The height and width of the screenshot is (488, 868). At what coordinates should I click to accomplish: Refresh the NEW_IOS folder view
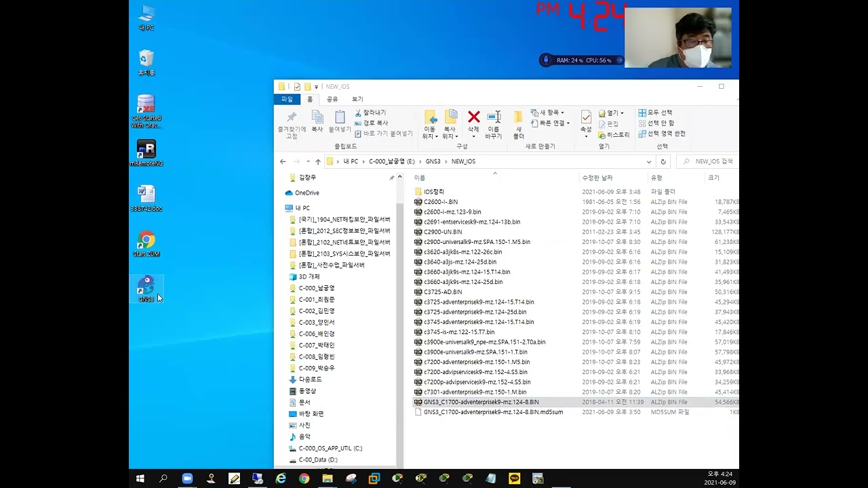point(663,161)
